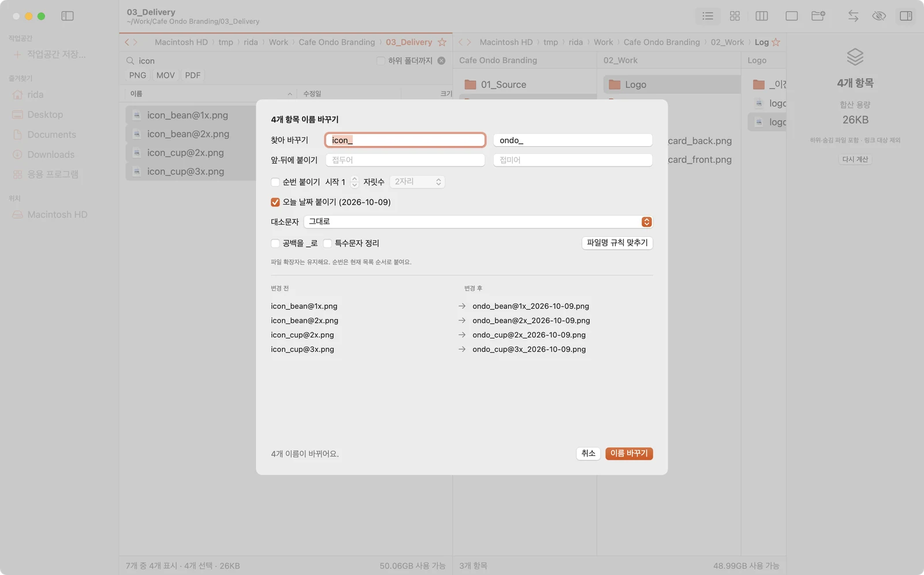Uncheck 오늘 날짜 붙이기 checkbox
924x575 pixels.
(275, 202)
